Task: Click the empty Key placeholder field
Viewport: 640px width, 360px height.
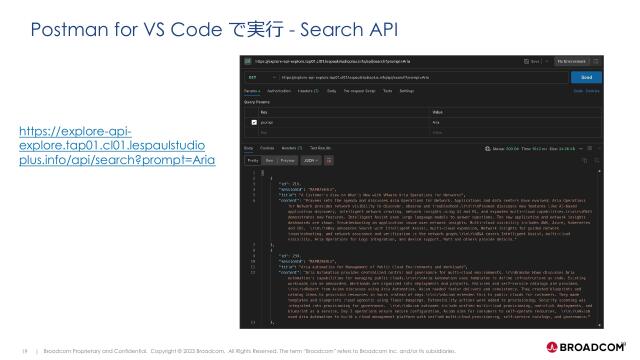Action: [x=344, y=132]
